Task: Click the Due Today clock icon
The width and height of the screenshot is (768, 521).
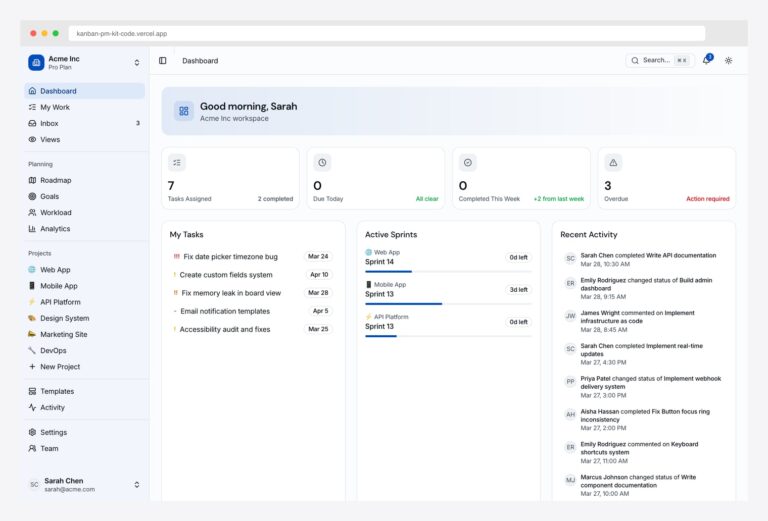Action: pos(322,163)
